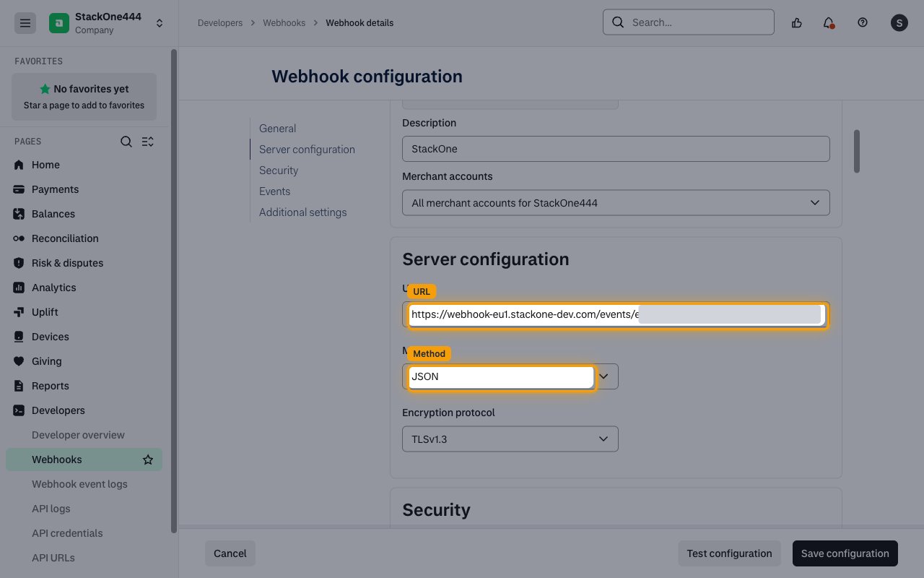Click the Uplift icon in sidebar
Screen dimensions: 924x578
[19, 312]
